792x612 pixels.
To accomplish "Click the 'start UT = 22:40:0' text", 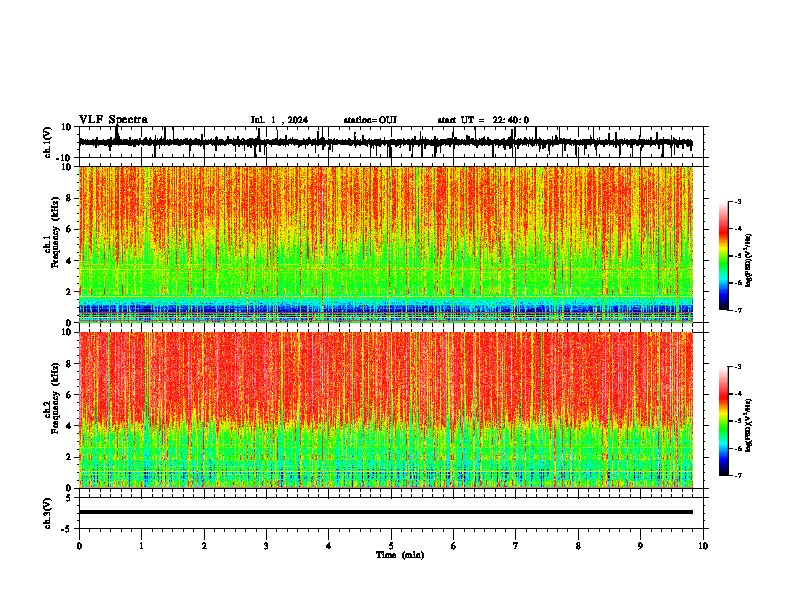I will 483,120.
